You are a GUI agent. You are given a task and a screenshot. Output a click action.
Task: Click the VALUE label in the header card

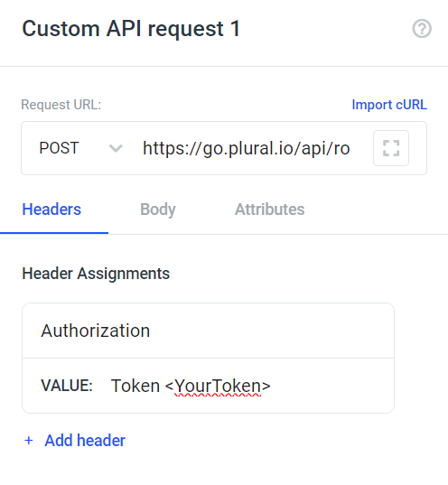[67, 386]
